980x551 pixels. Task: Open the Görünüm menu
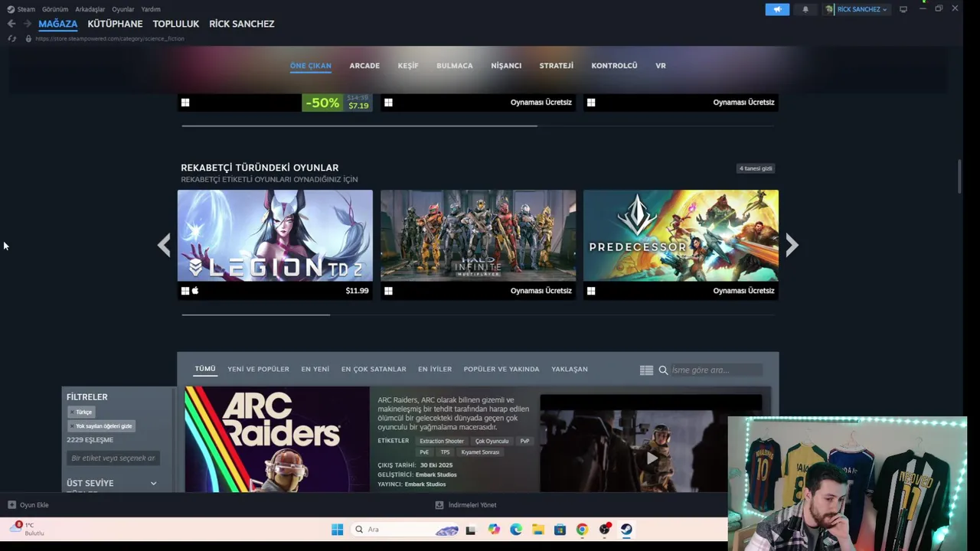[x=55, y=9]
